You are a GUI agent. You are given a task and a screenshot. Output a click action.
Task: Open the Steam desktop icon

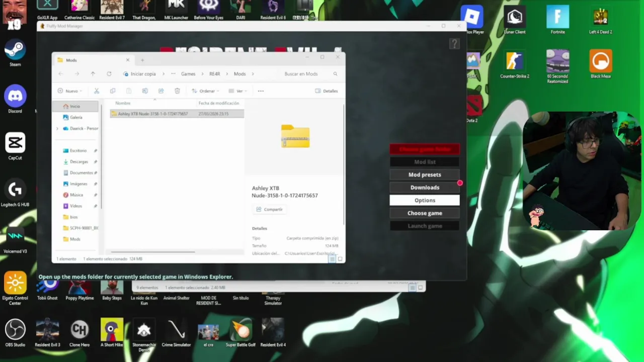15,53
